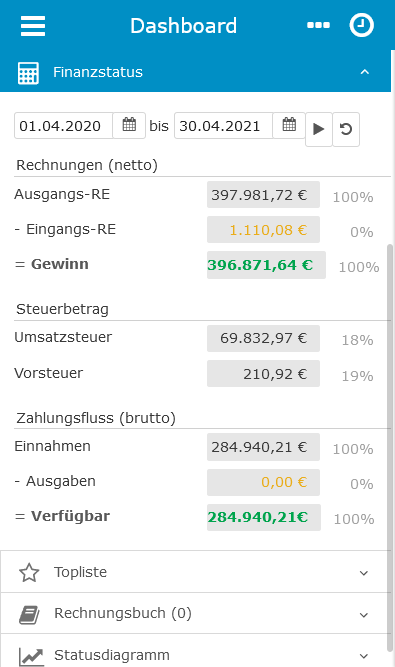Open the three-dots more options menu
The image size is (395, 667).
(x=318, y=25)
